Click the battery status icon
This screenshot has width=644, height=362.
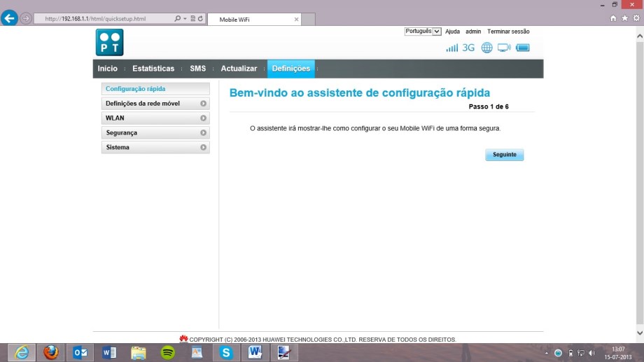[x=523, y=48]
